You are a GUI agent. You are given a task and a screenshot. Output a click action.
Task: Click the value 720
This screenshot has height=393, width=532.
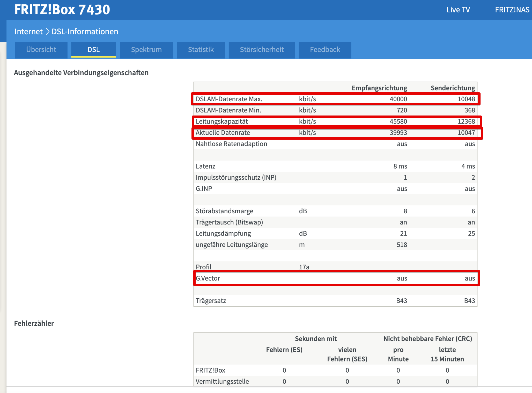(x=402, y=110)
